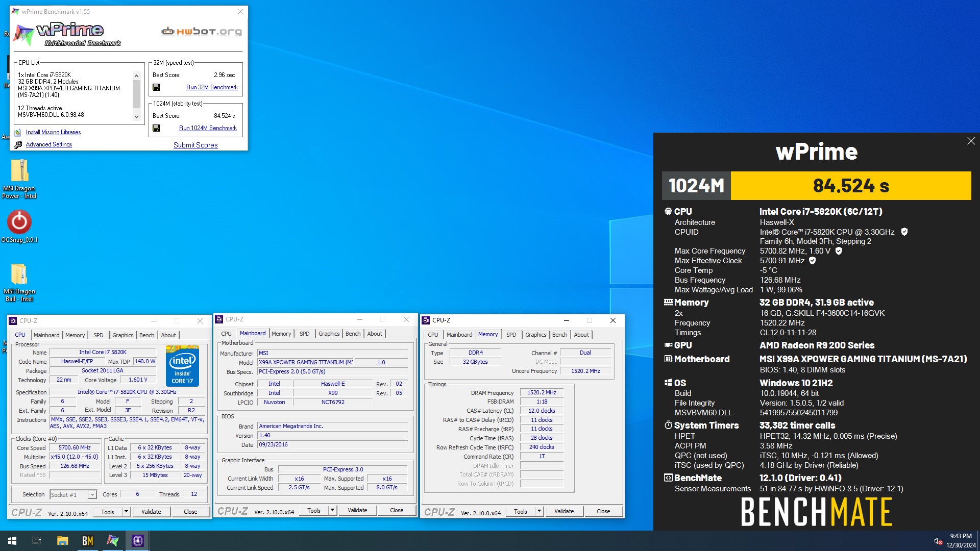Click the wPrime taskbar icon

[113, 541]
